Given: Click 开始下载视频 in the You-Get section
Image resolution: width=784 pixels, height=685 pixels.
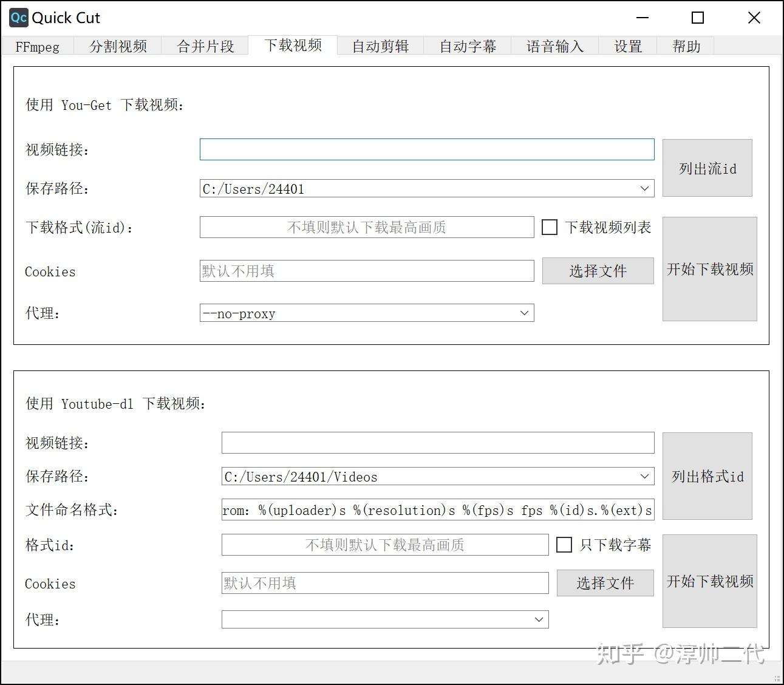Looking at the screenshot, I should pyautogui.click(x=709, y=269).
